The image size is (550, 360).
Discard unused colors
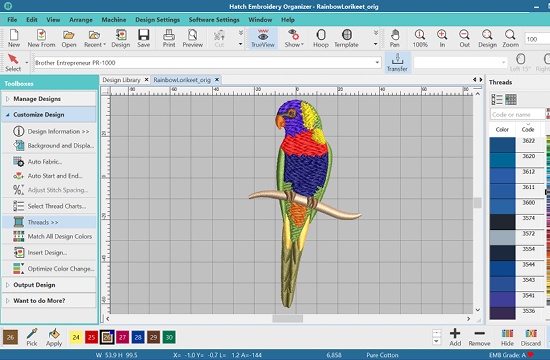point(531,338)
